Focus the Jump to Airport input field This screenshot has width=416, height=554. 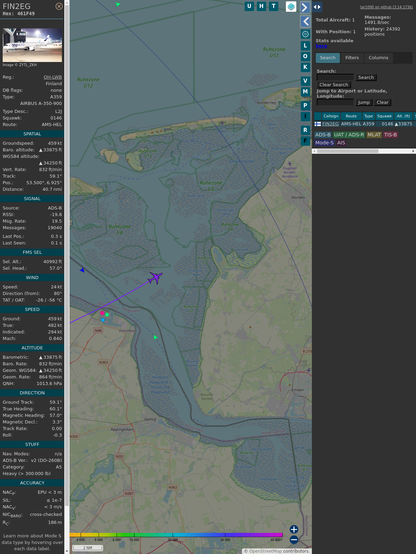pyautogui.click(x=335, y=102)
